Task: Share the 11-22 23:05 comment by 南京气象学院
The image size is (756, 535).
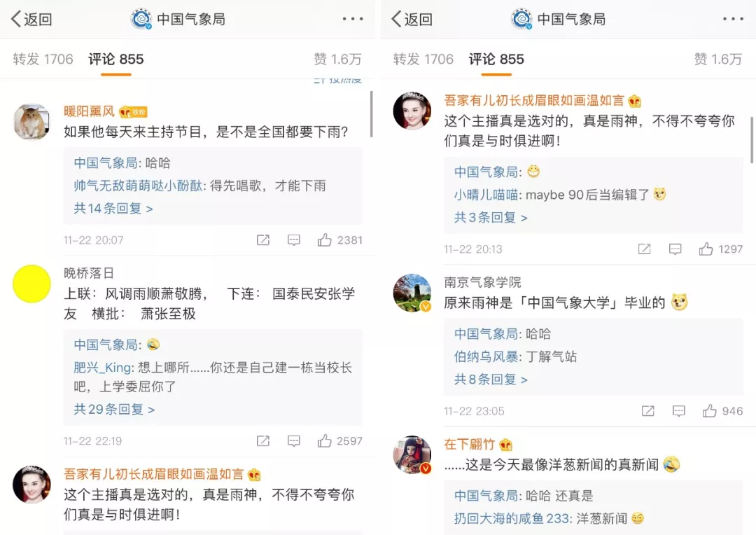Action: (648, 411)
